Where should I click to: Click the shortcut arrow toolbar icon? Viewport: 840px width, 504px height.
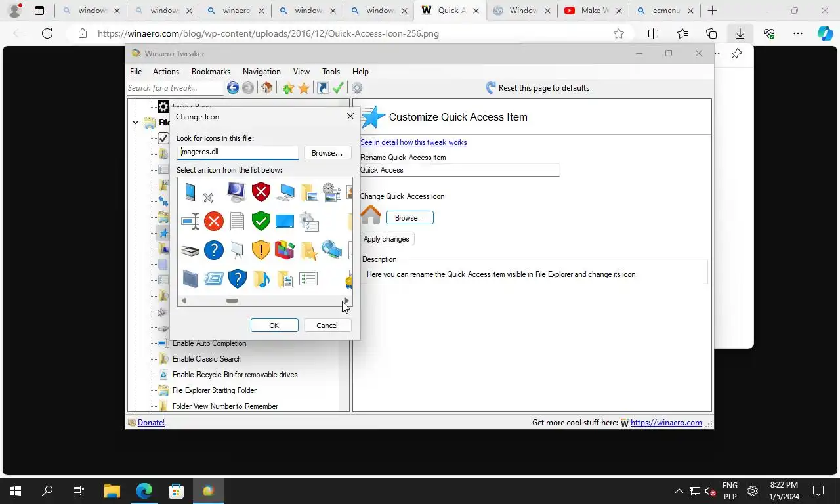pyautogui.click(x=322, y=88)
